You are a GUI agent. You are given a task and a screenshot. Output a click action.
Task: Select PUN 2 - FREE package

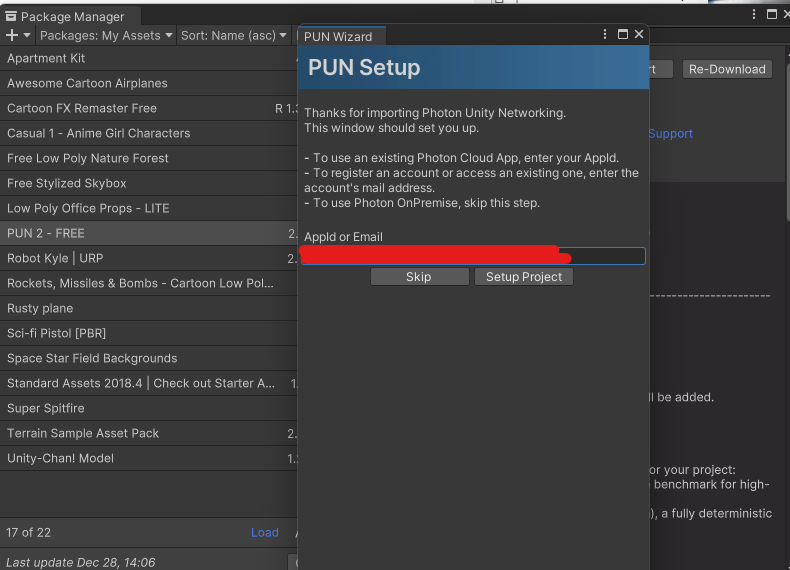click(149, 233)
